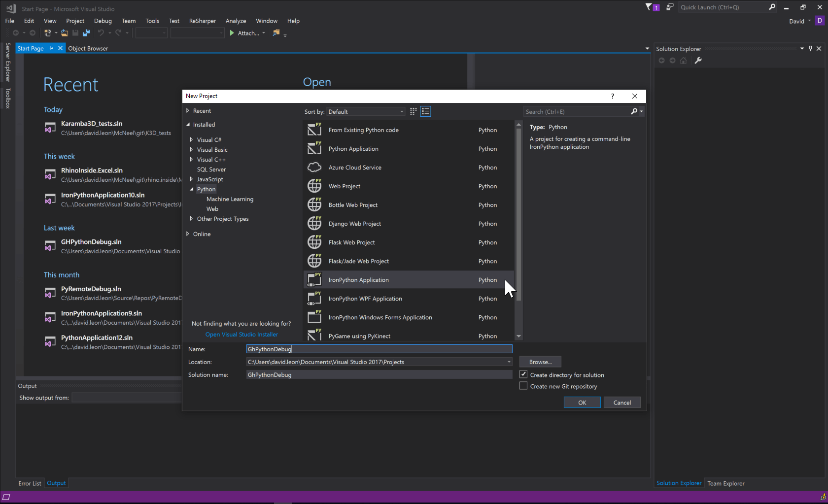
Task: Open the Error List tab
Action: pos(30,483)
